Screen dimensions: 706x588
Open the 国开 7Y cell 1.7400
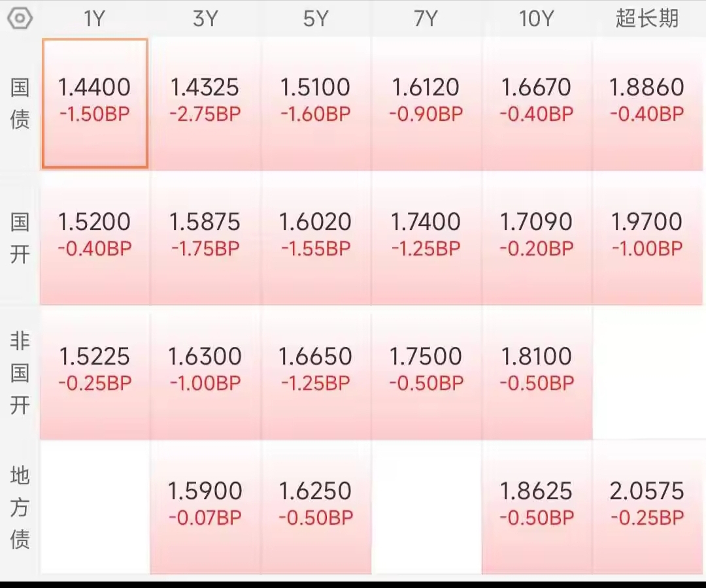tap(426, 238)
